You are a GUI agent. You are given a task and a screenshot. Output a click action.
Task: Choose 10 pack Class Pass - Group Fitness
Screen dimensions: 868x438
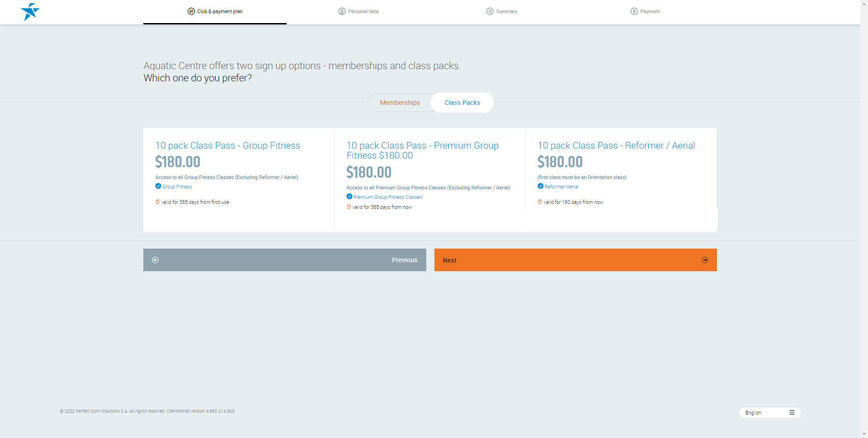tap(227, 146)
